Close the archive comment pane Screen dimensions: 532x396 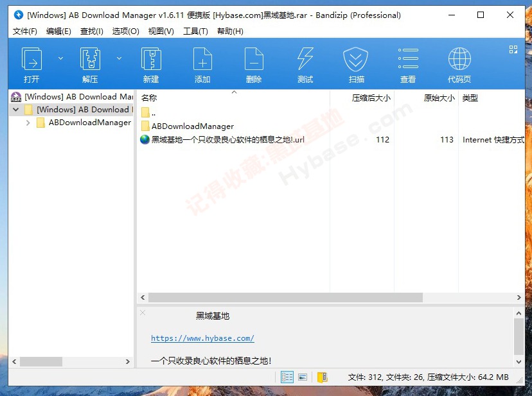143,313
